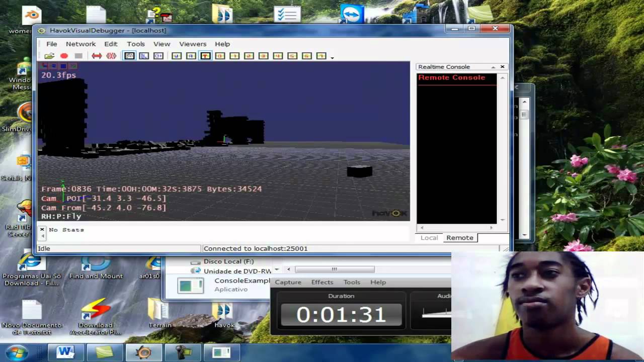Open the Effects menu in the recorder

click(322, 282)
